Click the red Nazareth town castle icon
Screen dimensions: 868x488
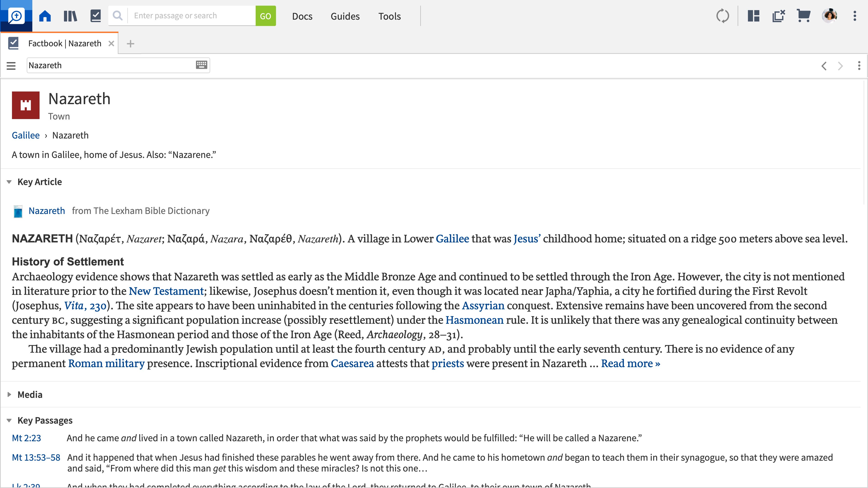coord(26,105)
